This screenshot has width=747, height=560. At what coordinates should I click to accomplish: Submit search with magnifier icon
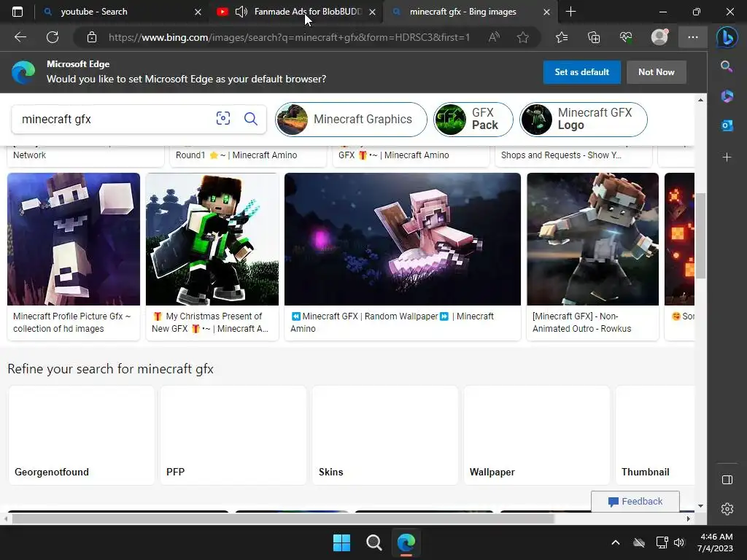click(x=251, y=119)
